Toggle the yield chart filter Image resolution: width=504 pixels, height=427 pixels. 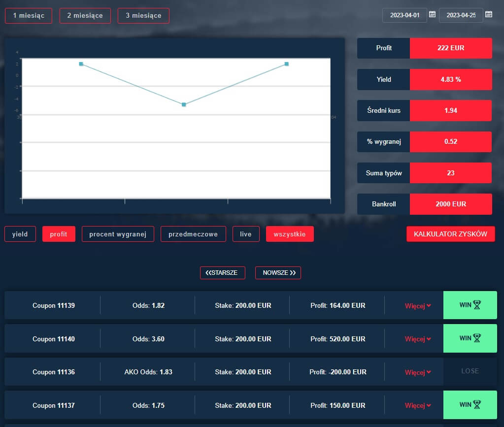tap(20, 234)
